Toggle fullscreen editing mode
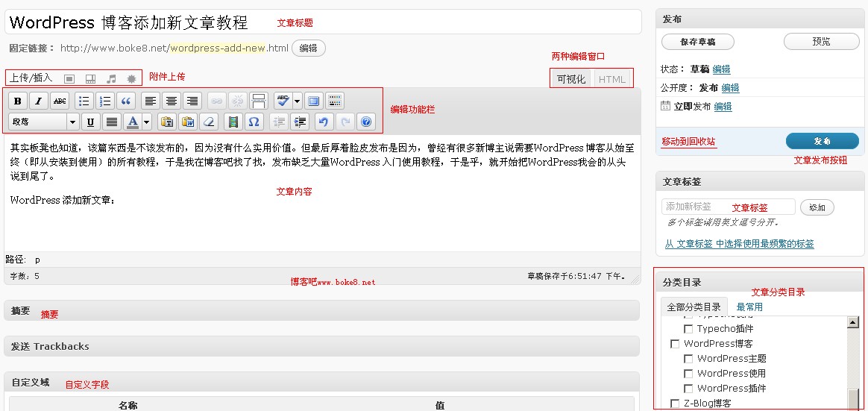 pos(313,101)
